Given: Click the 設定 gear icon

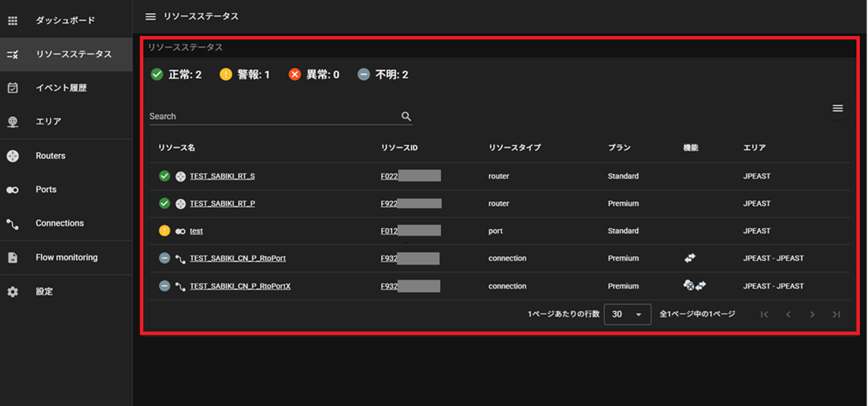Looking at the screenshot, I should 12,291.
